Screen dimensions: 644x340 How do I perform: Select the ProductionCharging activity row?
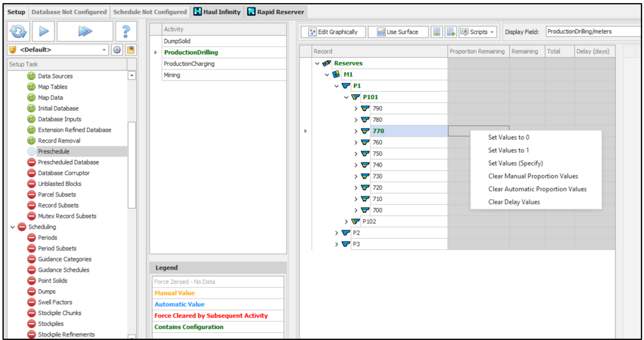tap(189, 64)
